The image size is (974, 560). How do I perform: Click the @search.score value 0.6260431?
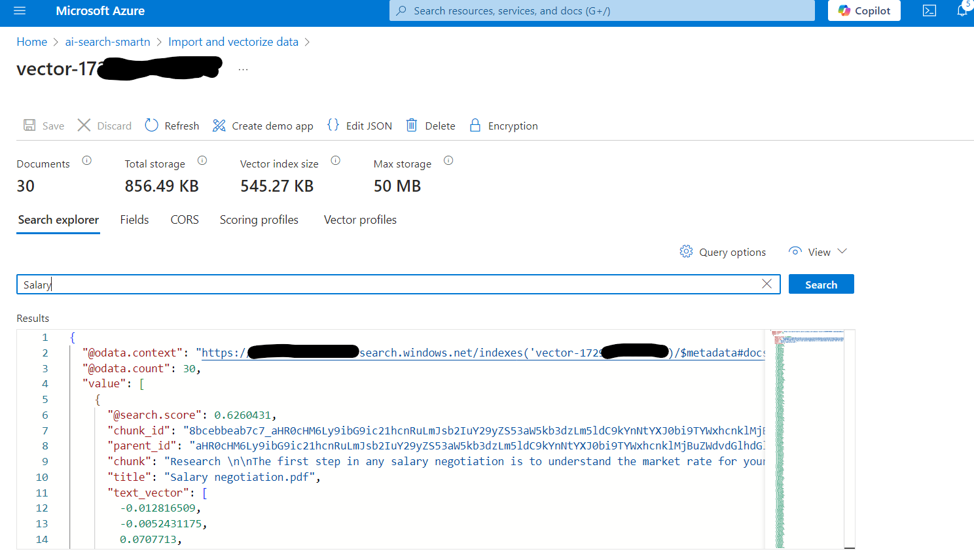tap(242, 415)
